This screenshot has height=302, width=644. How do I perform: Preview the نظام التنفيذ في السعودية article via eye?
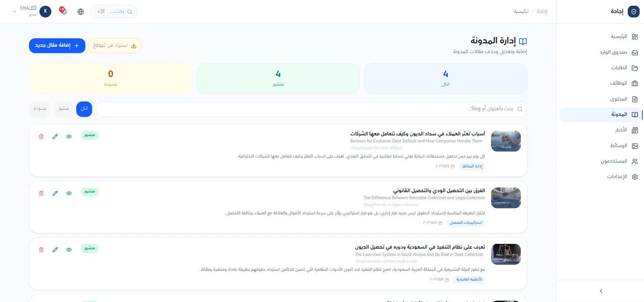point(69,250)
